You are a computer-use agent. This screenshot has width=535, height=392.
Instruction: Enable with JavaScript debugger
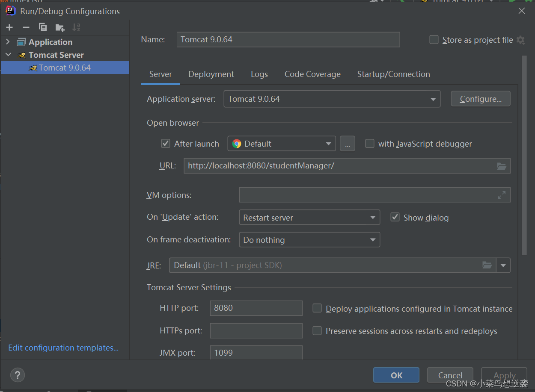coord(369,144)
